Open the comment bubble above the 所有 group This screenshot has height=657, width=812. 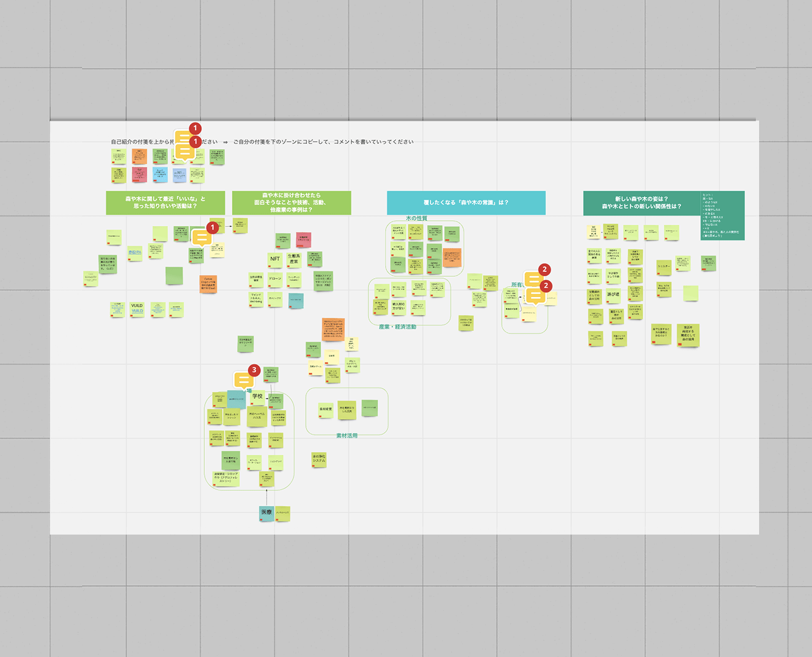[533, 279]
